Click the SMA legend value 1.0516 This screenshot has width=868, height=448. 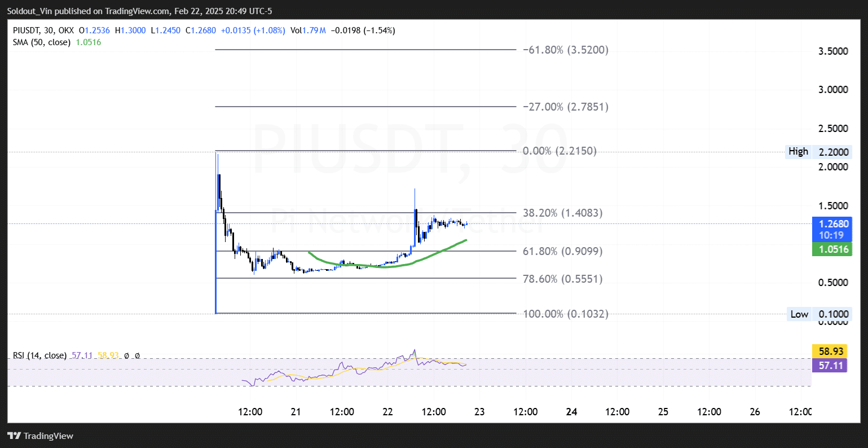pyautogui.click(x=87, y=42)
